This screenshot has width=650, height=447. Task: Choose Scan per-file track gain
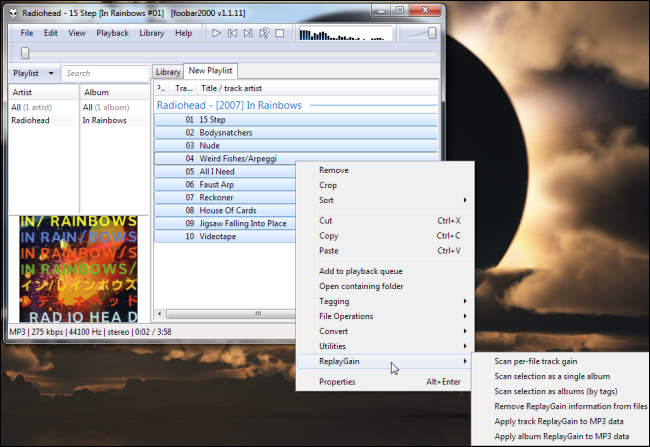pos(560,362)
